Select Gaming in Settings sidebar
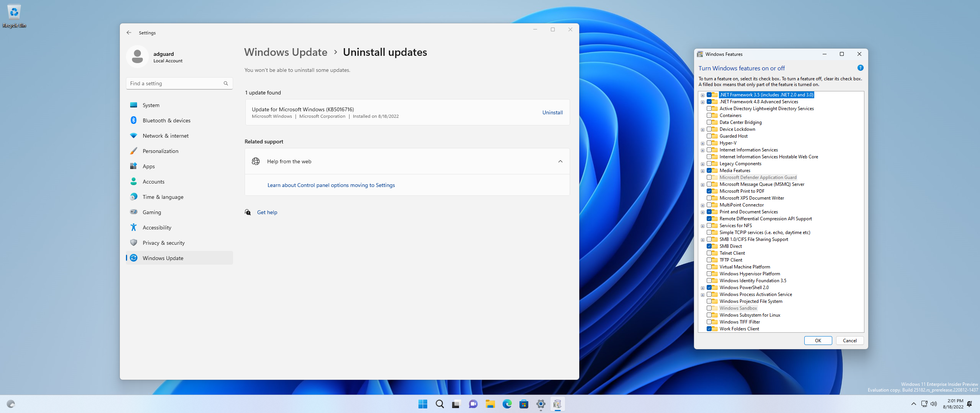Image resolution: width=980 pixels, height=413 pixels. coord(179,212)
